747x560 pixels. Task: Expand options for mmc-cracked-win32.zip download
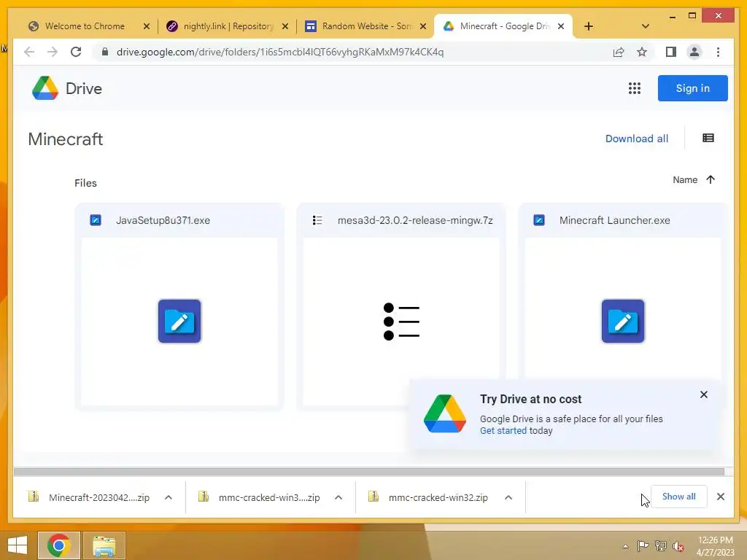pyautogui.click(x=508, y=497)
